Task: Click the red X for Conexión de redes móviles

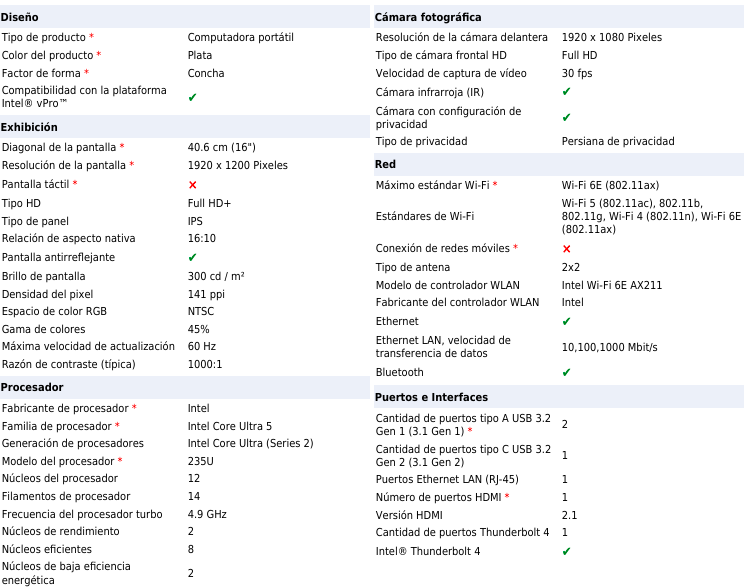Action: pyautogui.click(x=566, y=249)
